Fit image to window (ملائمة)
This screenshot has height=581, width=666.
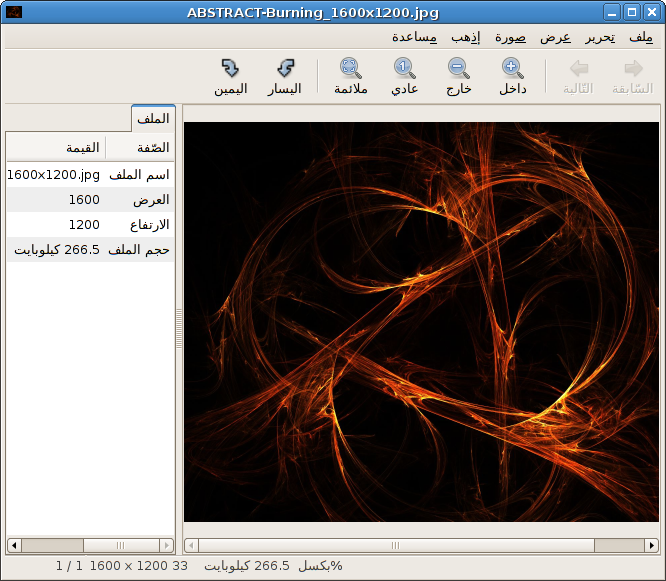tap(350, 76)
